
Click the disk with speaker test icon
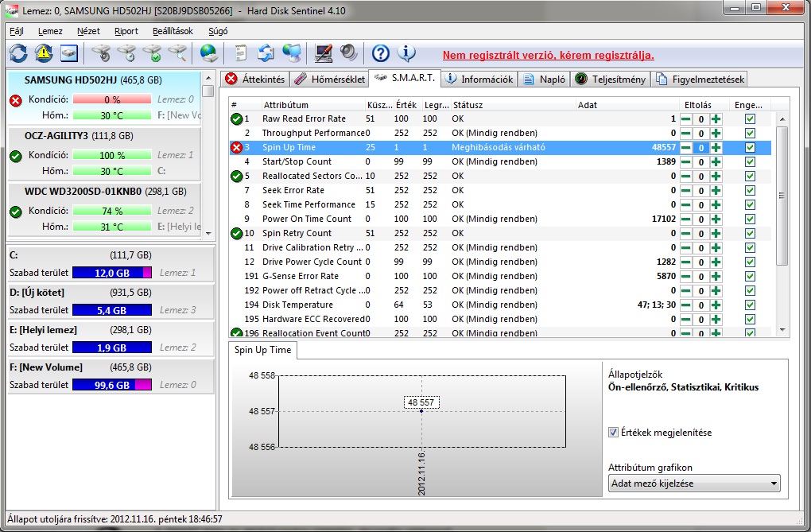click(x=102, y=53)
